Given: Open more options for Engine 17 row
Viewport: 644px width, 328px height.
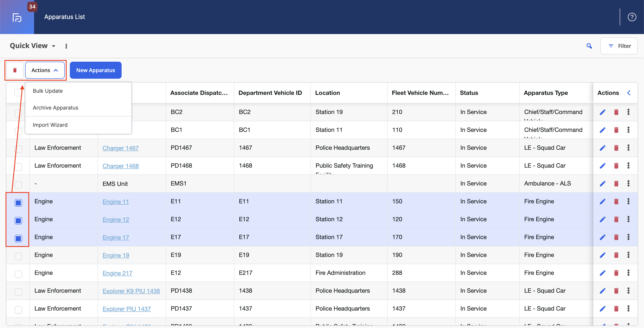Looking at the screenshot, I should point(628,237).
